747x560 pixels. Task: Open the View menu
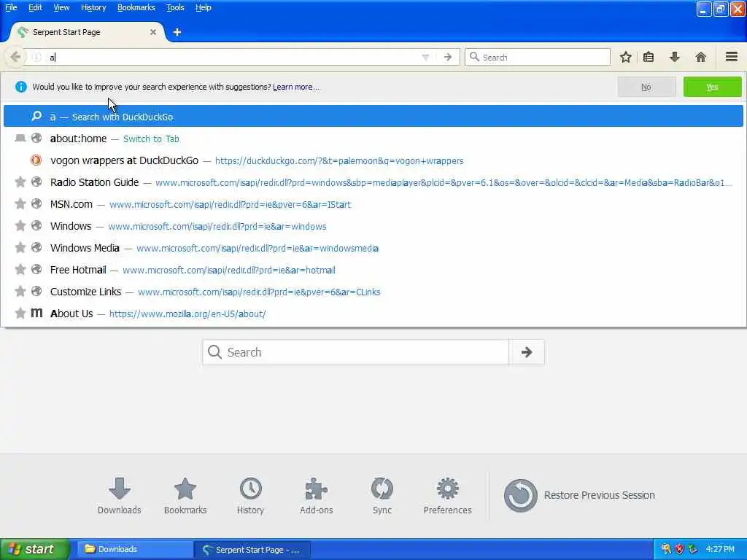61,7
